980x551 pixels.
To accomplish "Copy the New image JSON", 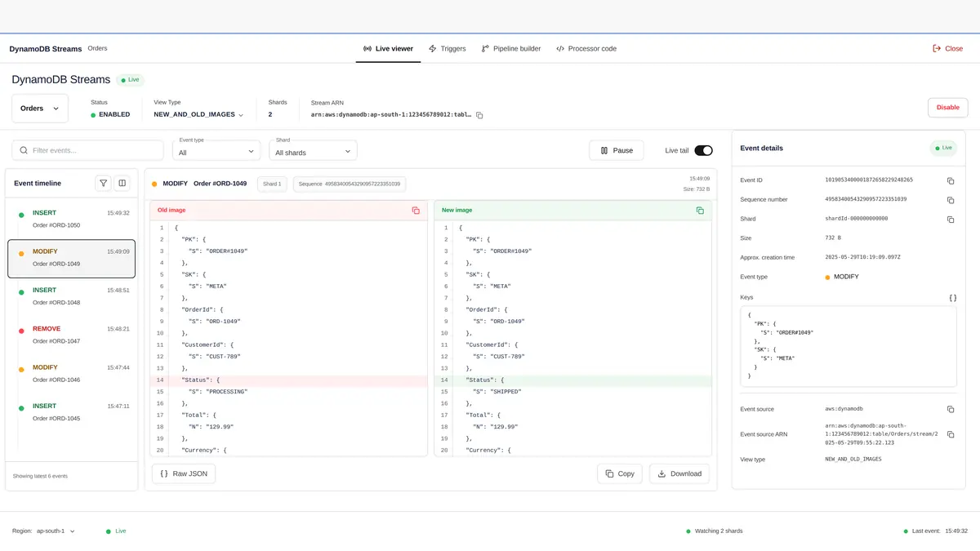I will pyautogui.click(x=700, y=211).
